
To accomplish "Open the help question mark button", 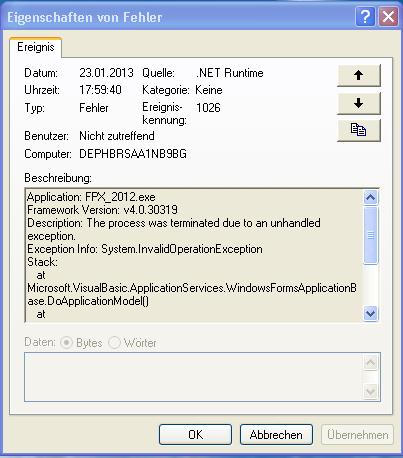I will coord(365,16).
